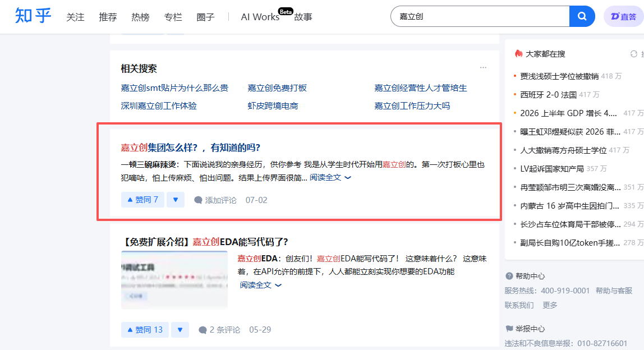Open the 2 条评论 comments
Viewport: 644px width, 350px height.
(x=219, y=330)
